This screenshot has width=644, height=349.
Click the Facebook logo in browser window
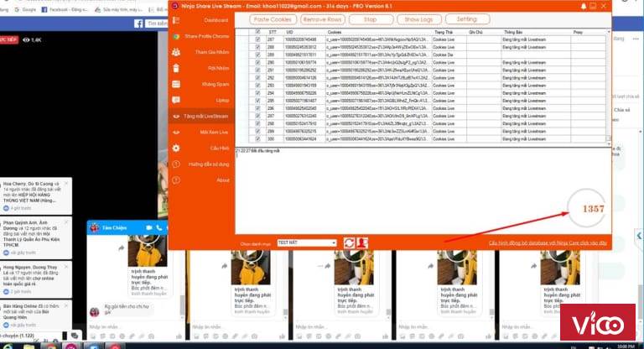[138, 23]
